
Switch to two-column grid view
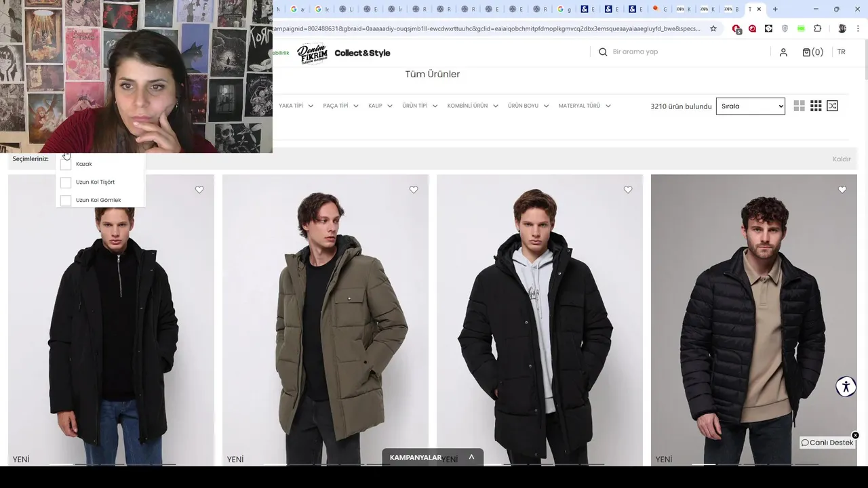[800, 106]
